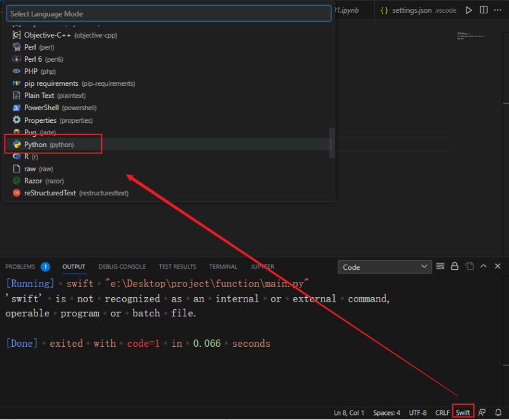Click the PowerShell language entry icon

click(16, 108)
